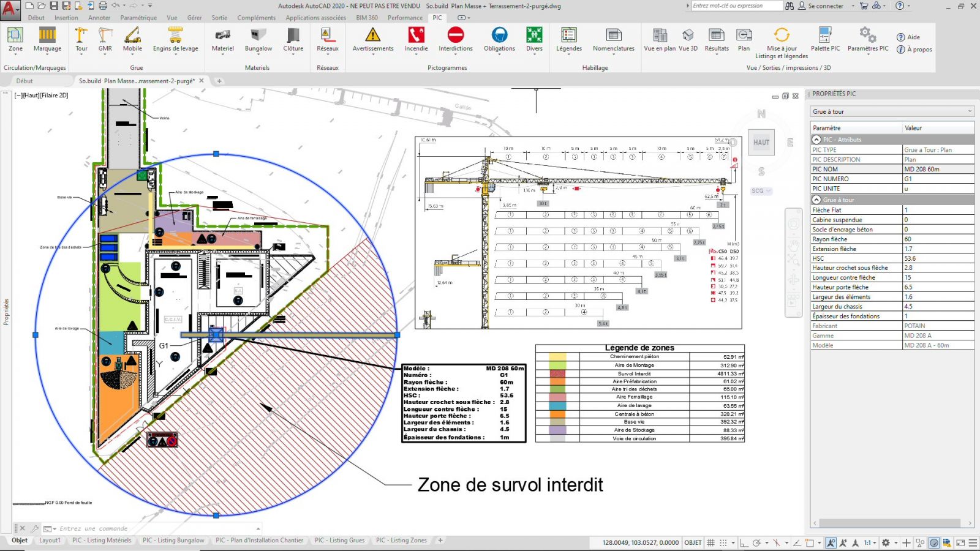
Task: Open Avertissements pictograms
Action: coord(373,40)
